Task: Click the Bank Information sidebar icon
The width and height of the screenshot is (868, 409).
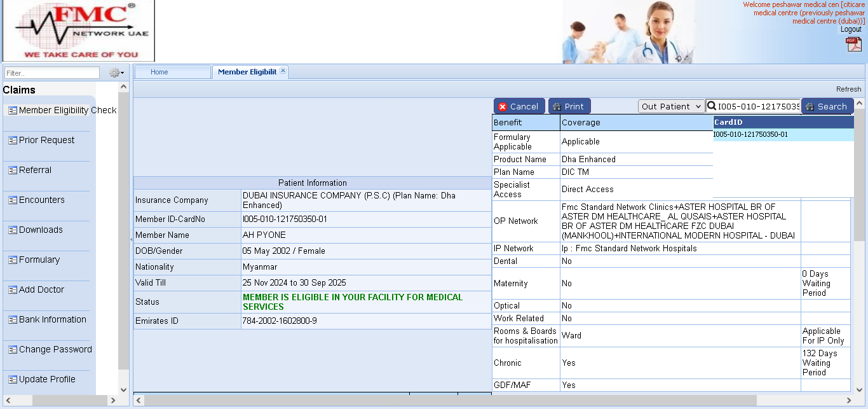Action: tap(13, 320)
